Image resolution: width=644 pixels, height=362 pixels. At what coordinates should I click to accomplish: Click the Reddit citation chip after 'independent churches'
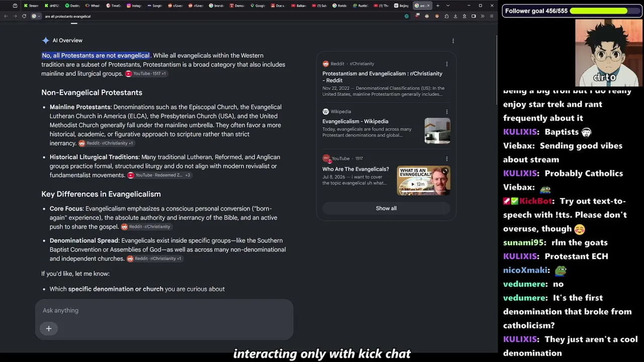coord(154,258)
